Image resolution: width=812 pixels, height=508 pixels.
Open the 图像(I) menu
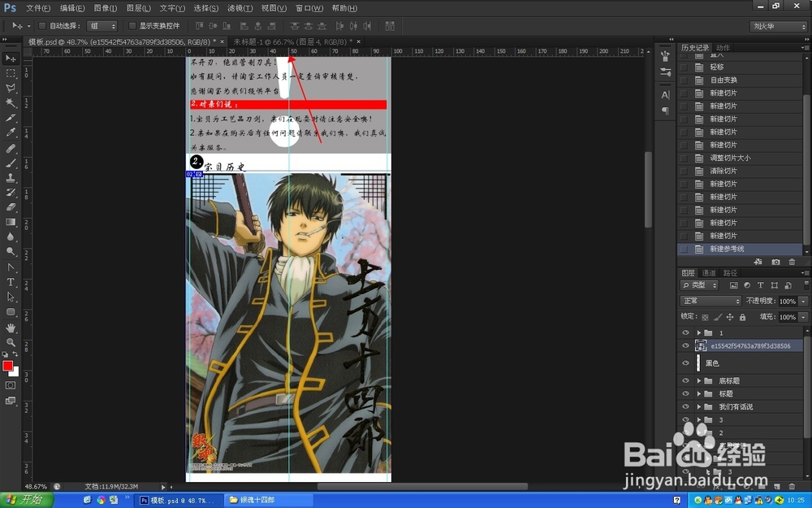[x=105, y=8]
